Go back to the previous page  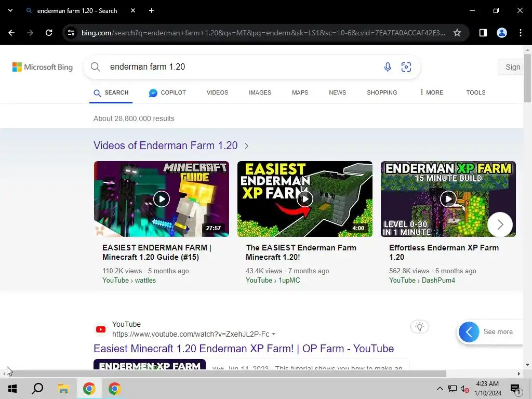pyautogui.click(x=11, y=33)
